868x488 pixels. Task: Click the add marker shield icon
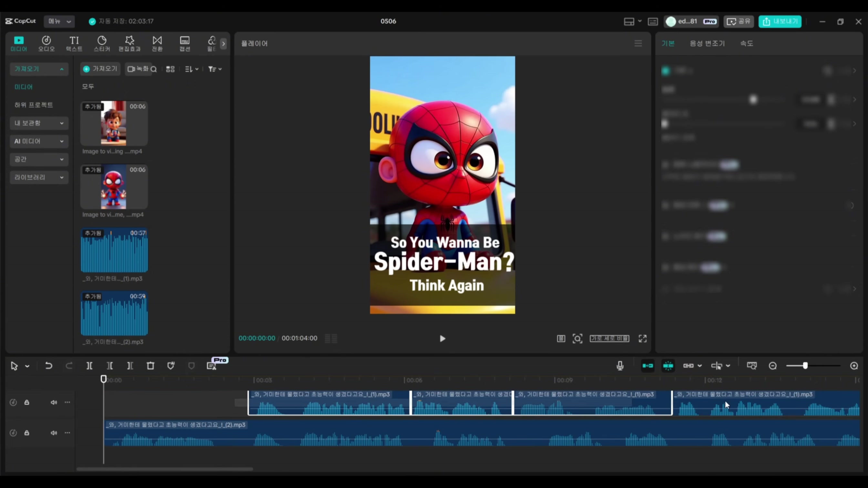[x=171, y=366]
